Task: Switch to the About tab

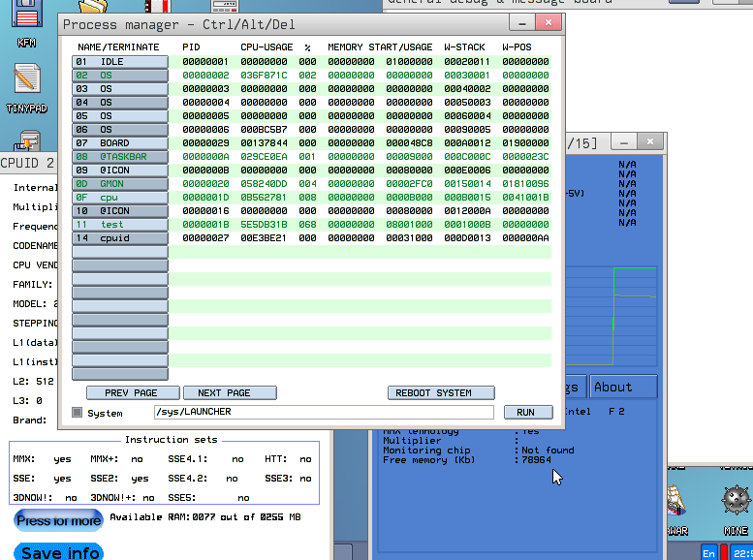Action: pos(623,387)
